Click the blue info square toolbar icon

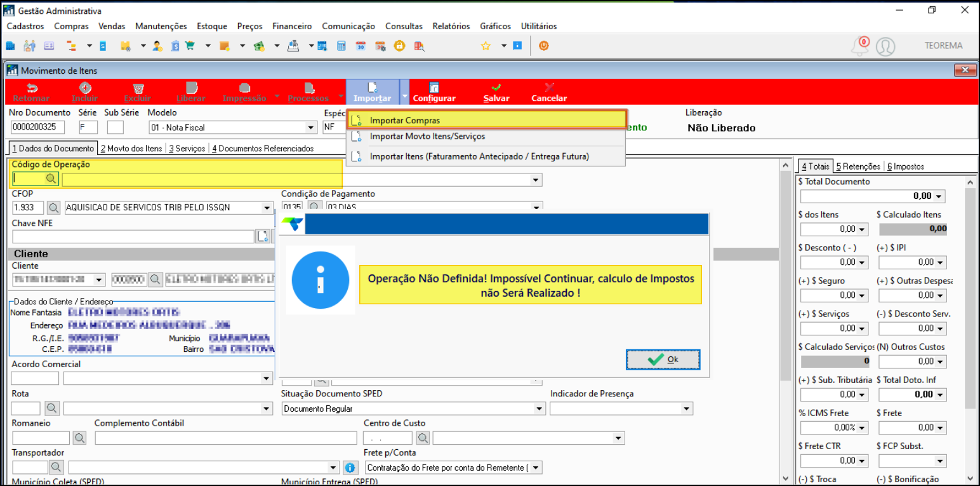517,46
